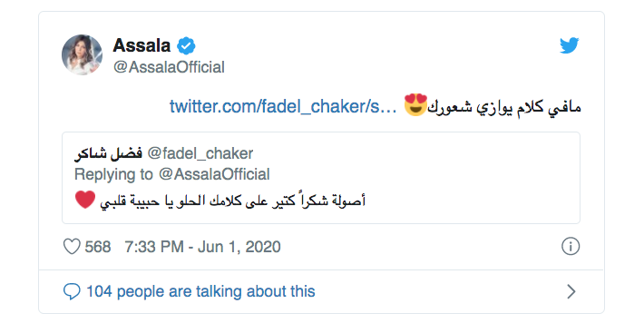The height and width of the screenshot is (333, 644).
Task: Open Assala's profile picture
Action: pyautogui.click(x=82, y=54)
